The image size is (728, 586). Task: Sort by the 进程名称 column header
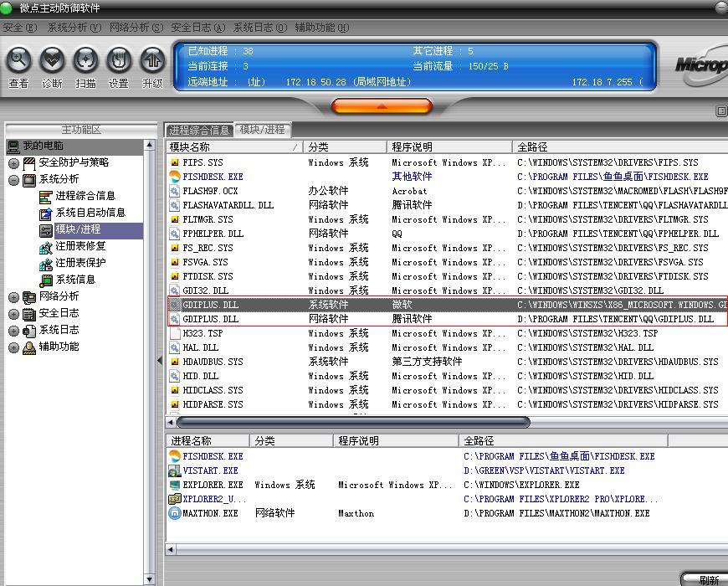click(x=208, y=440)
